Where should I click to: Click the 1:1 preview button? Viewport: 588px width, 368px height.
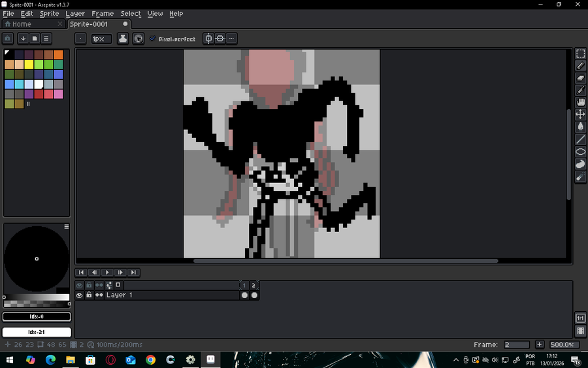[580, 318]
